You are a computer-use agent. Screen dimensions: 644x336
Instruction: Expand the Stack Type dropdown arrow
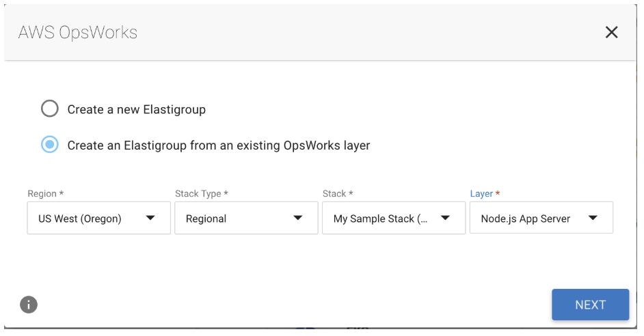pos(298,219)
